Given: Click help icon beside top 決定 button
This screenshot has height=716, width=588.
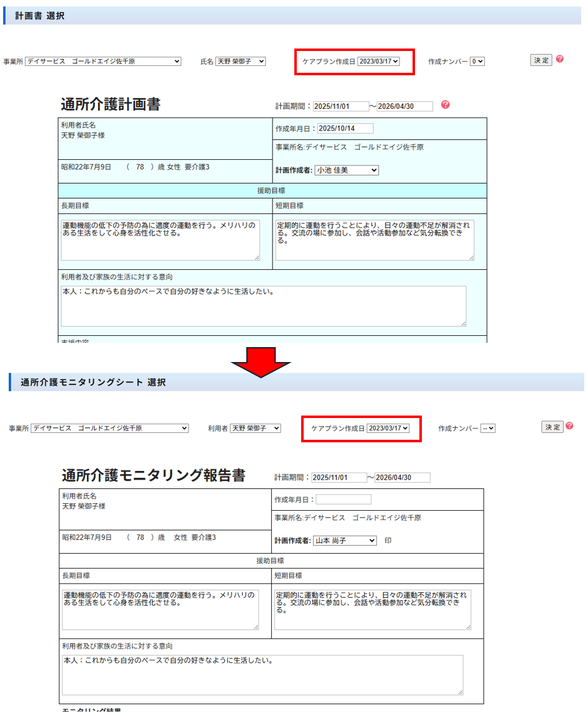Looking at the screenshot, I should [x=560, y=59].
